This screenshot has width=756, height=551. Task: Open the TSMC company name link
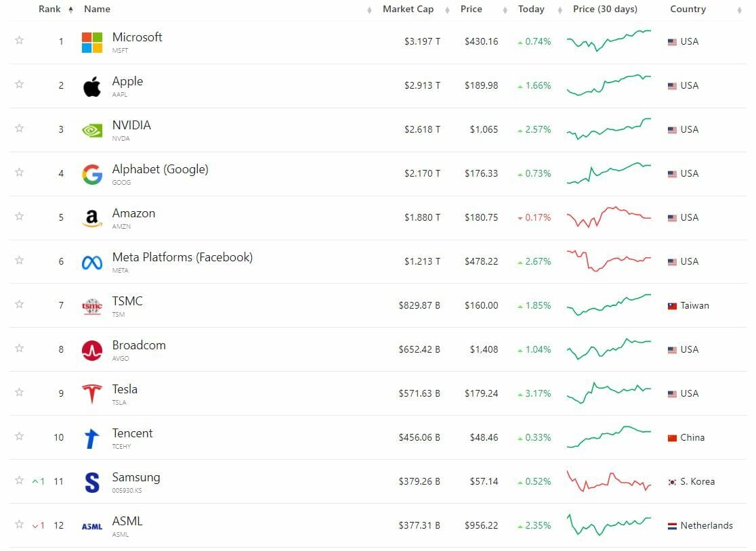[127, 301]
